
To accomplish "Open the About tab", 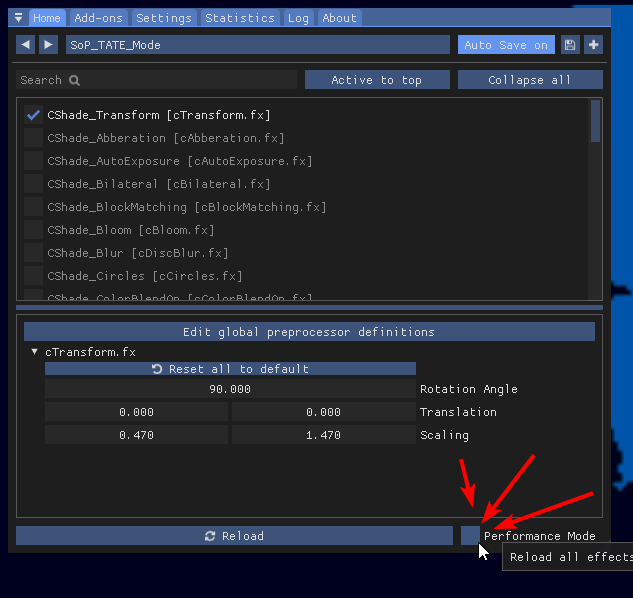I will pyautogui.click(x=340, y=18).
